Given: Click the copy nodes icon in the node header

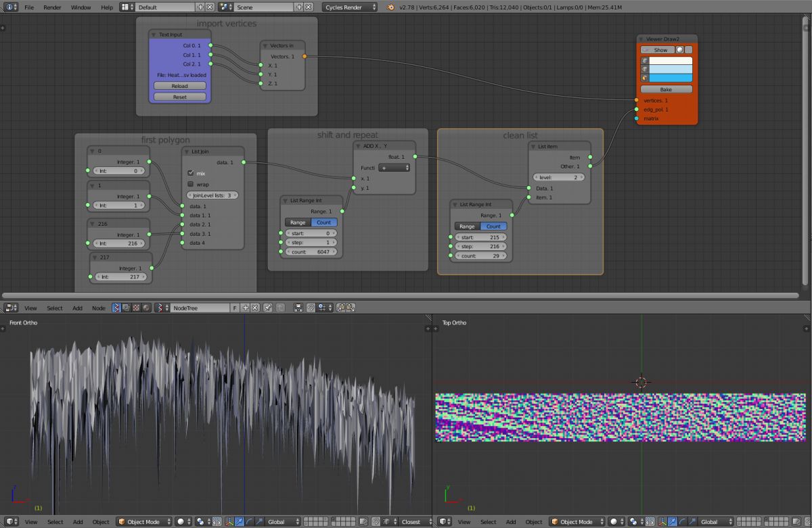Looking at the screenshot, I should click(x=341, y=308).
